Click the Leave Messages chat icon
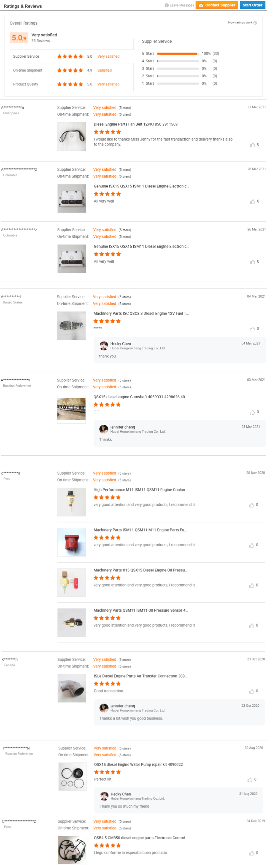Viewport: 267px width, 868px height. coord(166,5)
